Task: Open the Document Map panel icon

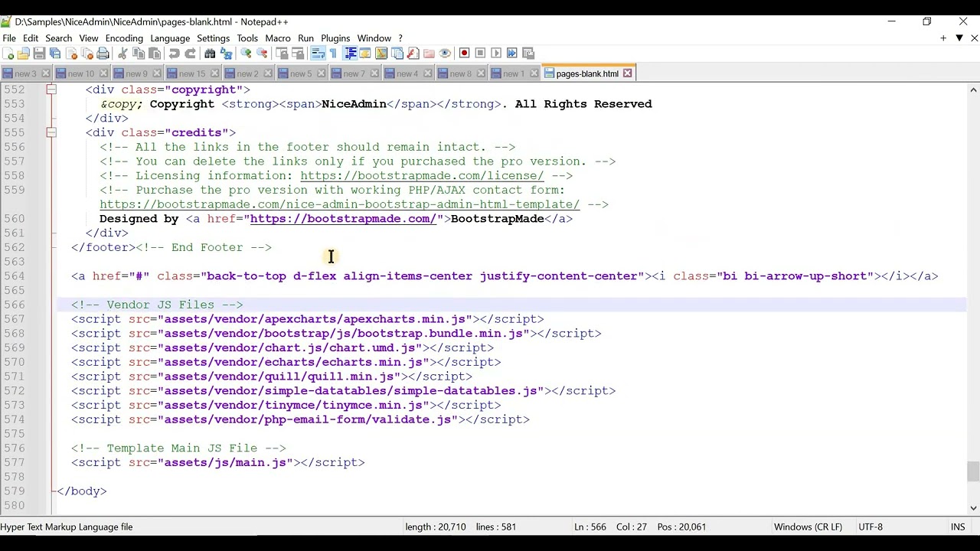Action: tap(381, 53)
